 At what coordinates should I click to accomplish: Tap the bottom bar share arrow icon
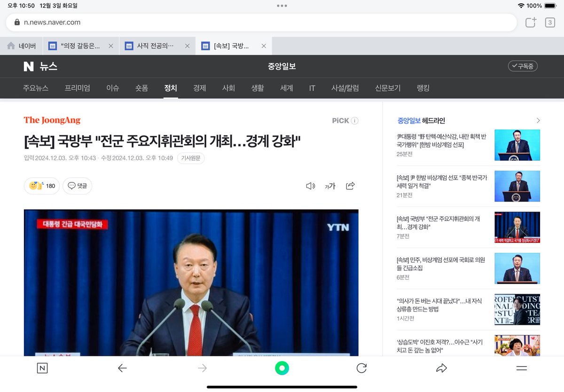coord(441,368)
